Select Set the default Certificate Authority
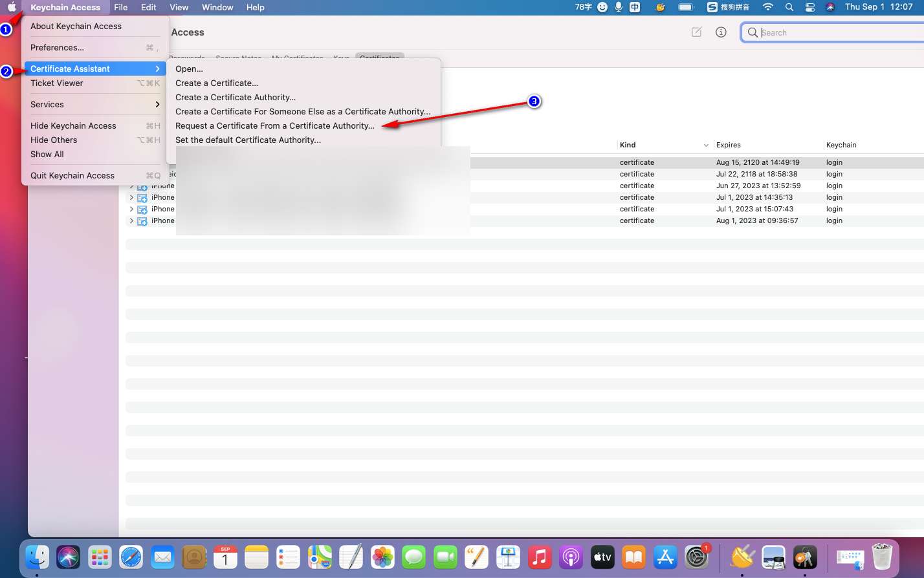The width and height of the screenshot is (924, 578). (x=248, y=140)
